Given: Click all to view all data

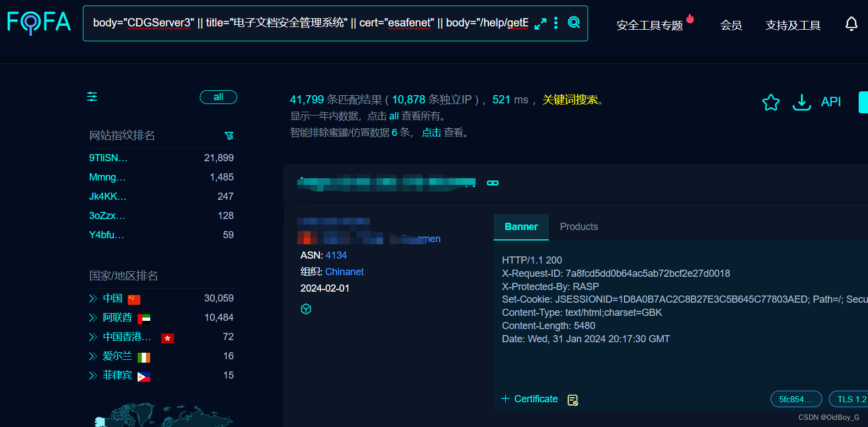Looking at the screenshot, I should [x=394, y=116].
